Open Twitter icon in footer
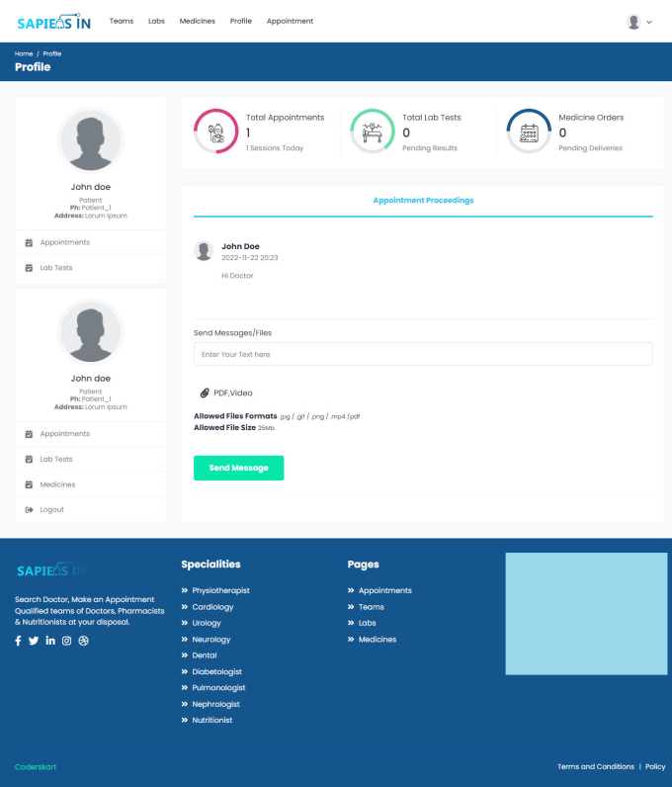Viewport: 672px width, 787px height. [x=34, y=641]
